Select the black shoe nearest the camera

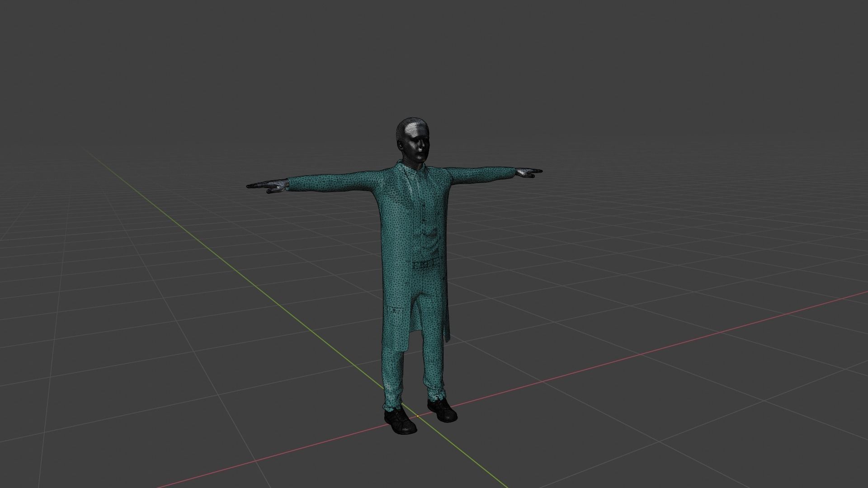(x=400, y=421)
